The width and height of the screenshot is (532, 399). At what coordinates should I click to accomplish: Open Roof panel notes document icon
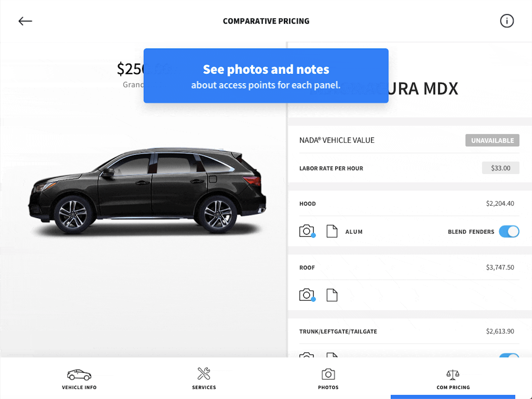click(x=332, y=295)
